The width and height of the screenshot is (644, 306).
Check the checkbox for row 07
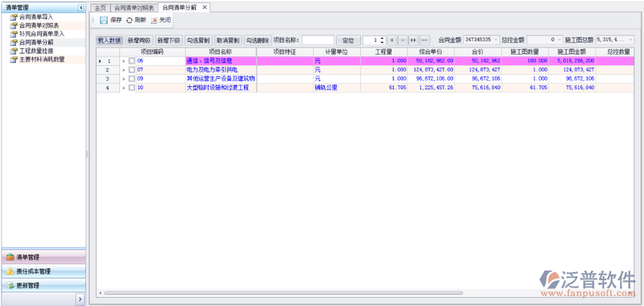tap(131, 70)
